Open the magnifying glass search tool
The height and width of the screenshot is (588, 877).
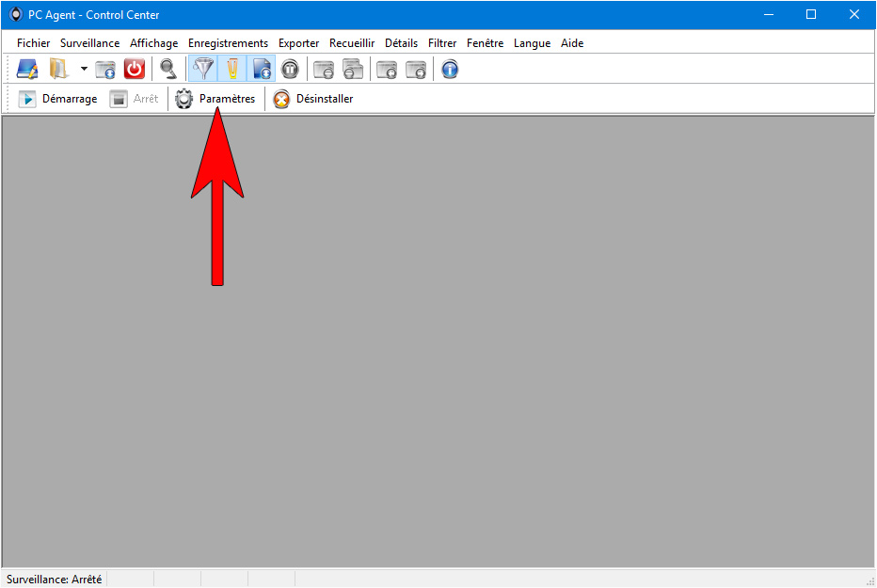coord(168,70)
